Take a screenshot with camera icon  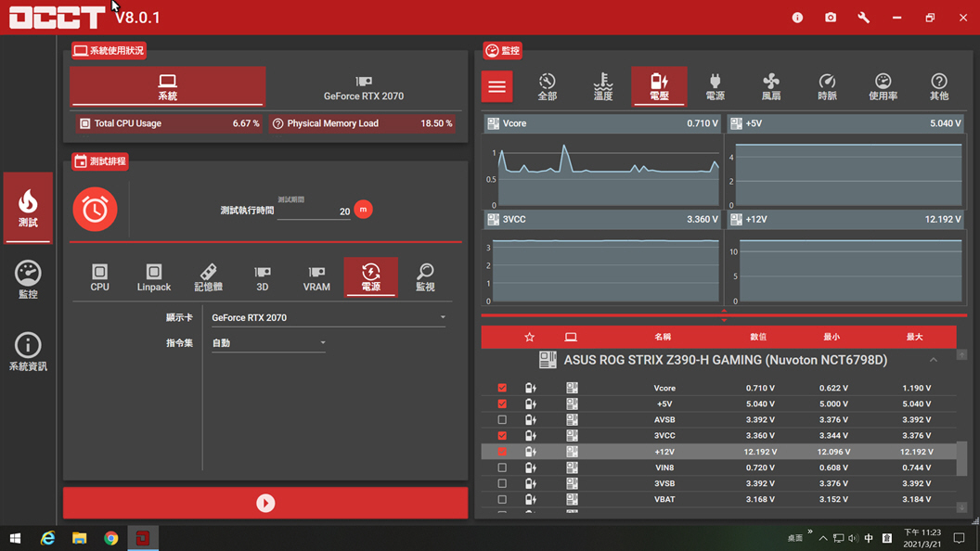point(830,18)
